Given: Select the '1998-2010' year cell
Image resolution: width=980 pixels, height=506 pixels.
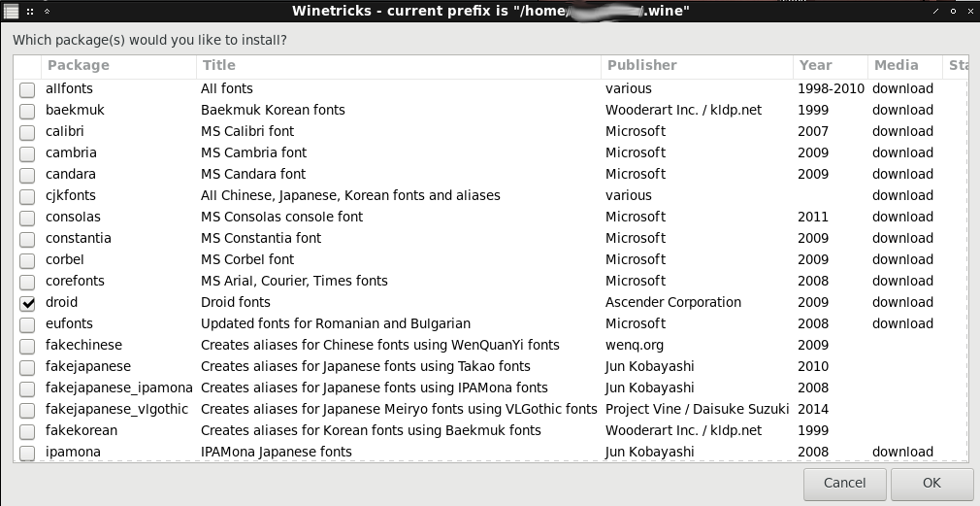Looking at the screenshot, I should tap(832, 88).
